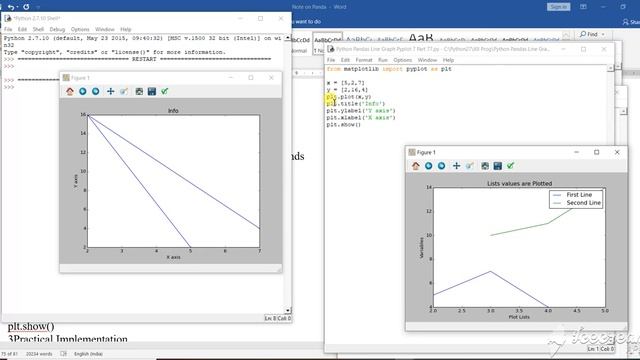Click Forward arrow in left Figure 1 toolbar
640x360 pixels.
(x=96, y=91)
